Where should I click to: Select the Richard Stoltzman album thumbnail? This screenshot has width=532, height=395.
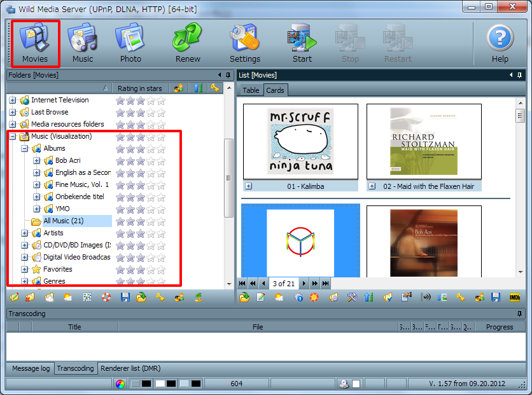pos(424,141)
